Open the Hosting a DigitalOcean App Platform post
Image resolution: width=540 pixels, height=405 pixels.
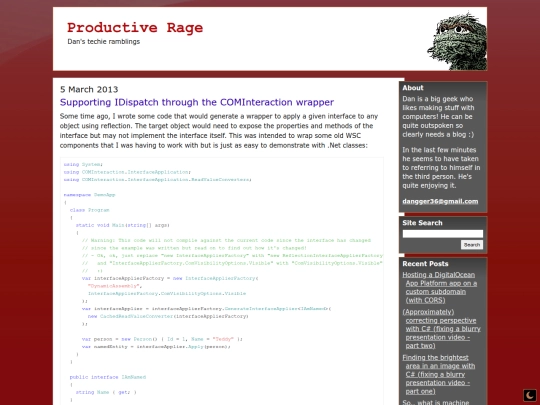pos(440,287)
